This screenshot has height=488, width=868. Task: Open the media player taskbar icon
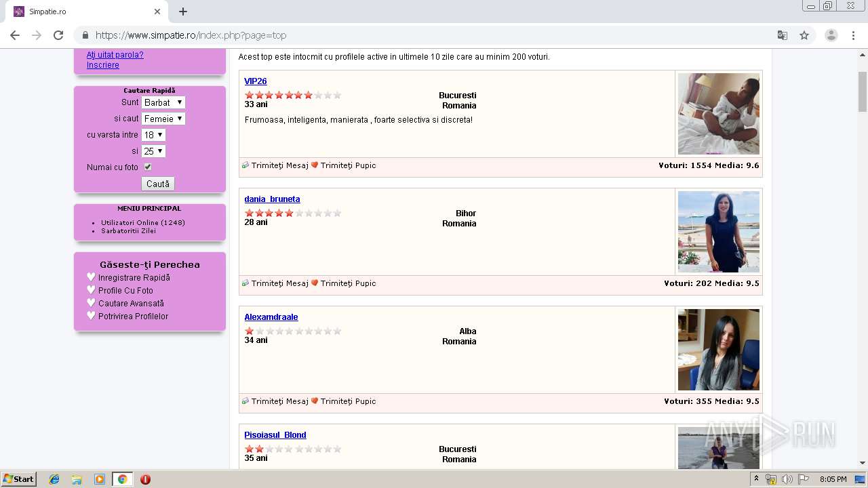[x=100, y=479]
